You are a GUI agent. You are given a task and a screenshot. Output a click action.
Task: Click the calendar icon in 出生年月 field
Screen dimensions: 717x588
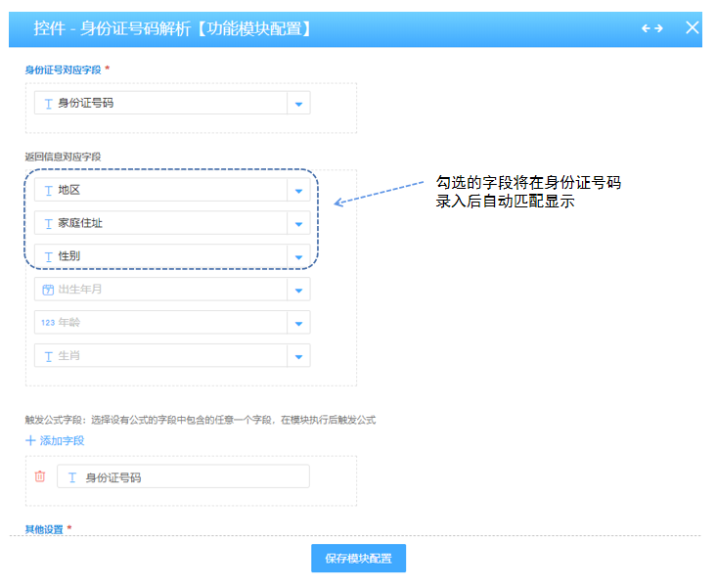click(x=47, y=290)
